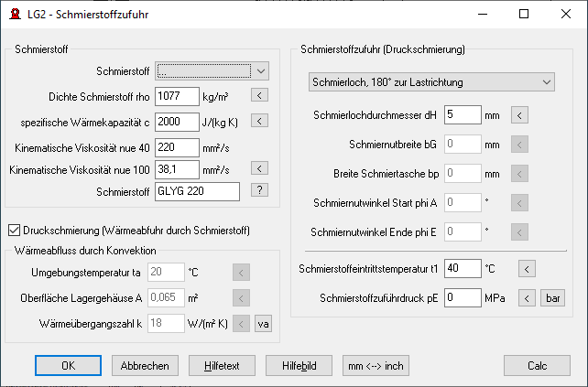Switch units with mm <--> inch button
The height and width of the screenshot is (387, 588).
375,365
